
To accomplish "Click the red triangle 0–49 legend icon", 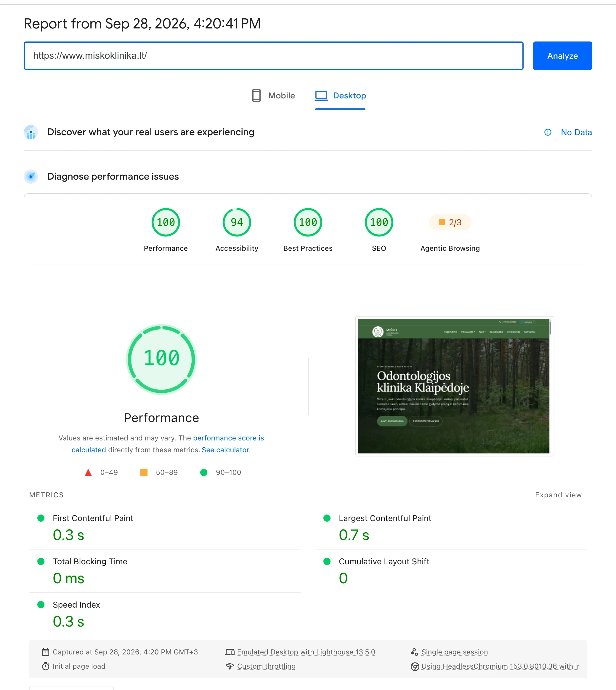I will coord(88,472).
